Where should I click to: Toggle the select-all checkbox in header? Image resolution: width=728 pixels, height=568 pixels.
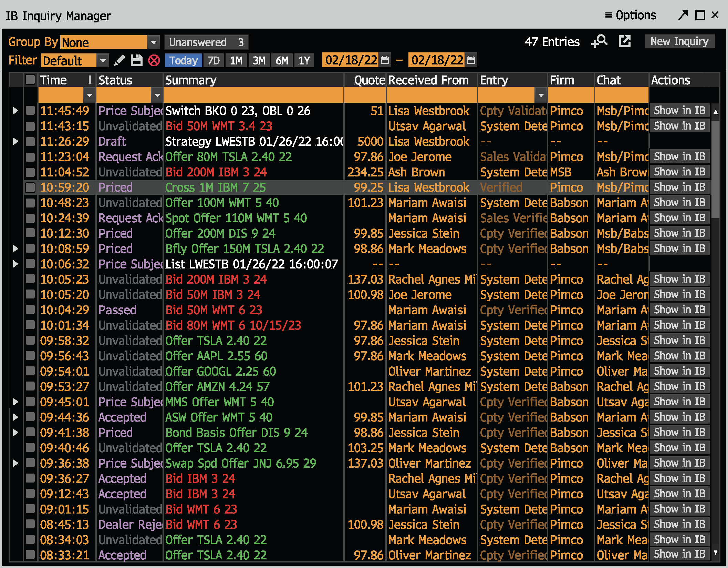click(30, 80)
